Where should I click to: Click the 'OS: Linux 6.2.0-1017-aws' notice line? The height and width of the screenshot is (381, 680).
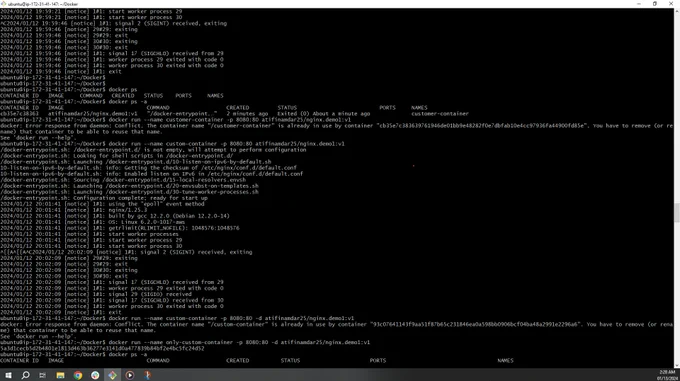coord(92,222)
